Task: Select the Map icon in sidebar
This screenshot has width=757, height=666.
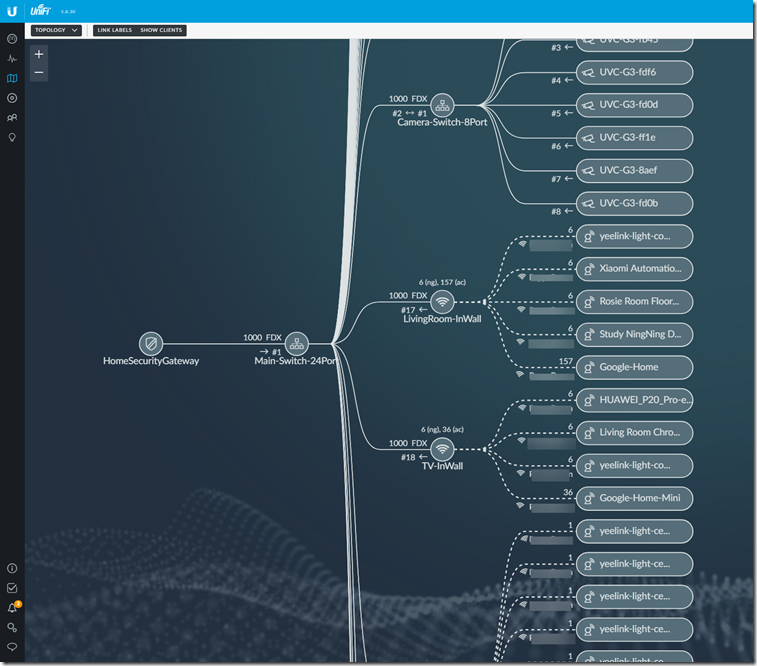Action: coord(12,78)
